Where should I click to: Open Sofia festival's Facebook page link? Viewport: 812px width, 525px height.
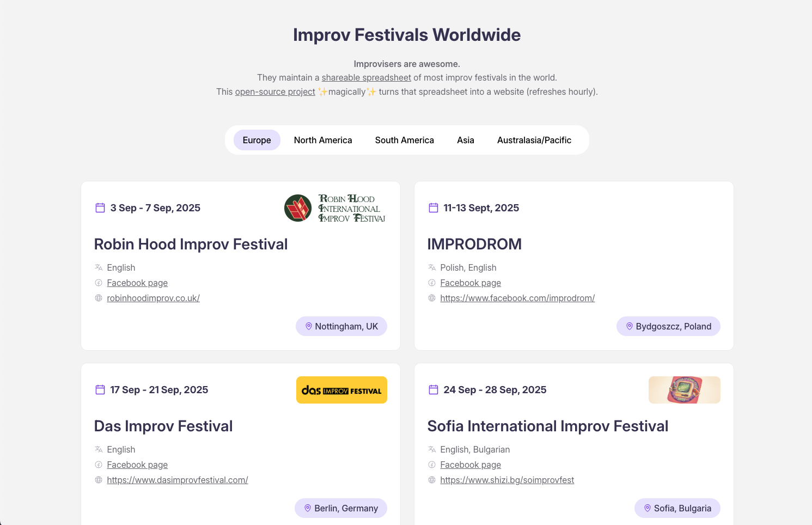(471, 465)
